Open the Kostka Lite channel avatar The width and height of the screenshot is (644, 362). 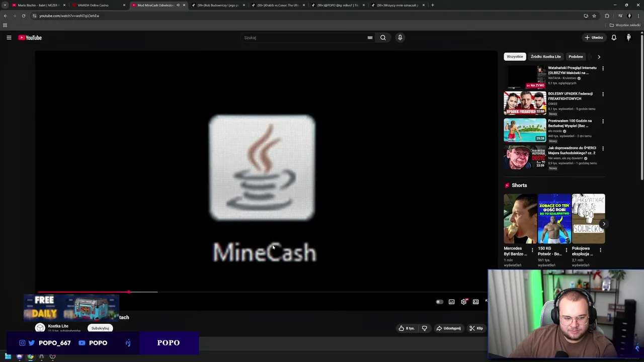(x=40, y=328)
